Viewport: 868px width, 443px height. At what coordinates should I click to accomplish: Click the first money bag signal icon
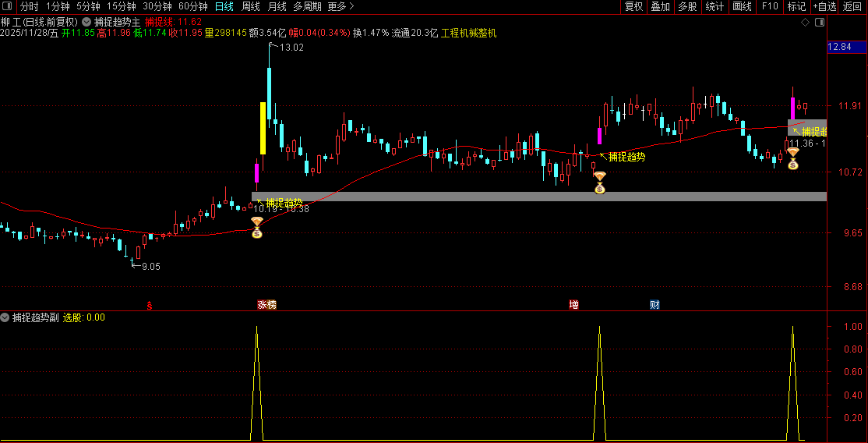(257, 227)
